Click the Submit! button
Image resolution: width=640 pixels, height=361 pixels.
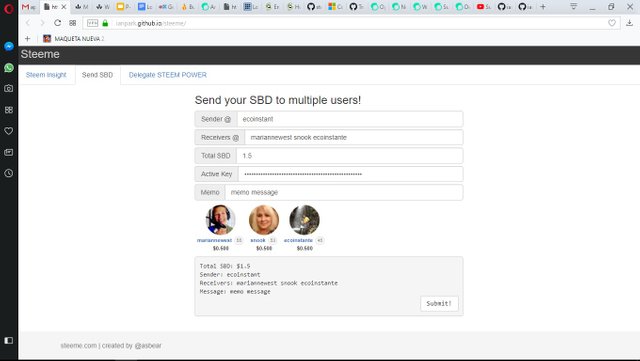[439, 303]
